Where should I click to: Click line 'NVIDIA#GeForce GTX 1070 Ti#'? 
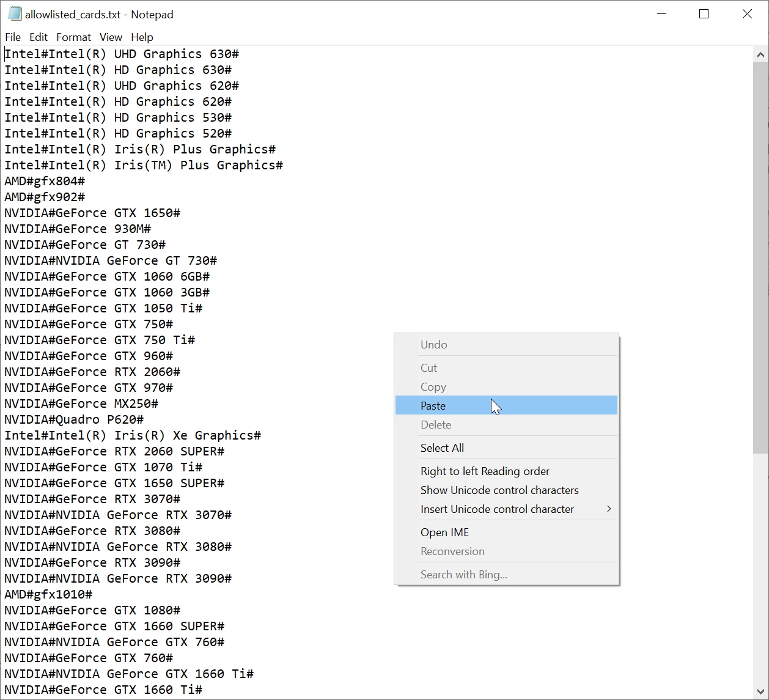pyautogui.click(x=103, y=467)
